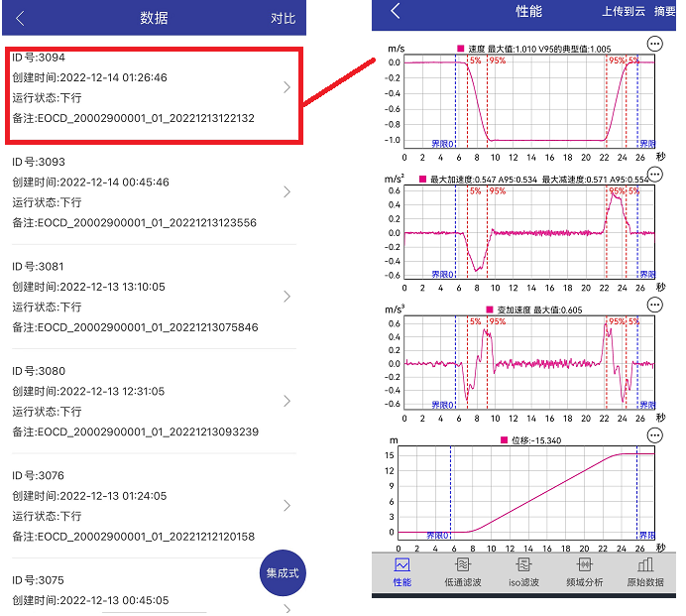The image size is (686, 616).
Task: Select note ending 20221213123556
Action: [134, 223]
